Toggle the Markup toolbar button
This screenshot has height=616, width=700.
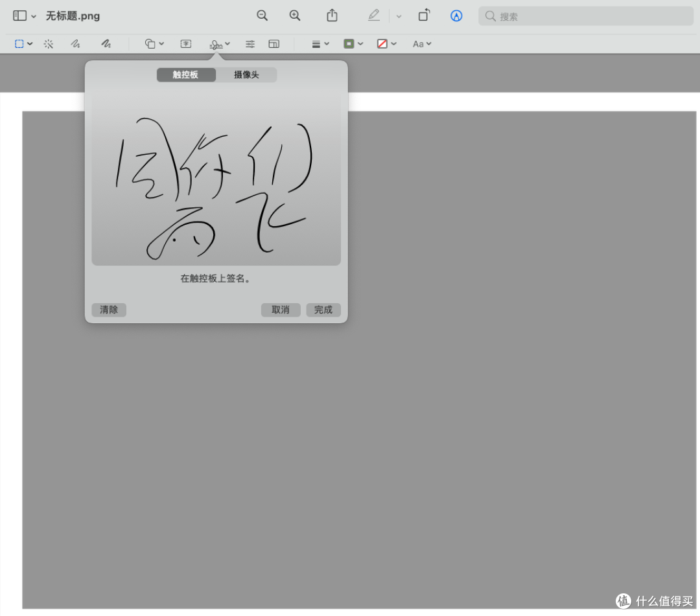(x=456, y=16)
